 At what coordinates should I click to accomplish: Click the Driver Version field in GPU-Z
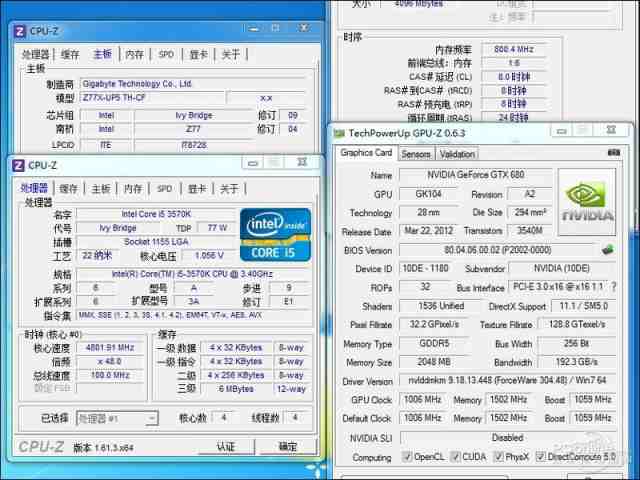tap(507, 380)
